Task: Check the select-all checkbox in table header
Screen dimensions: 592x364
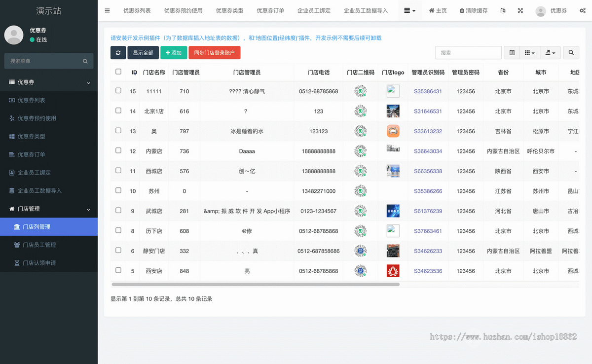Action: (118, 72)
